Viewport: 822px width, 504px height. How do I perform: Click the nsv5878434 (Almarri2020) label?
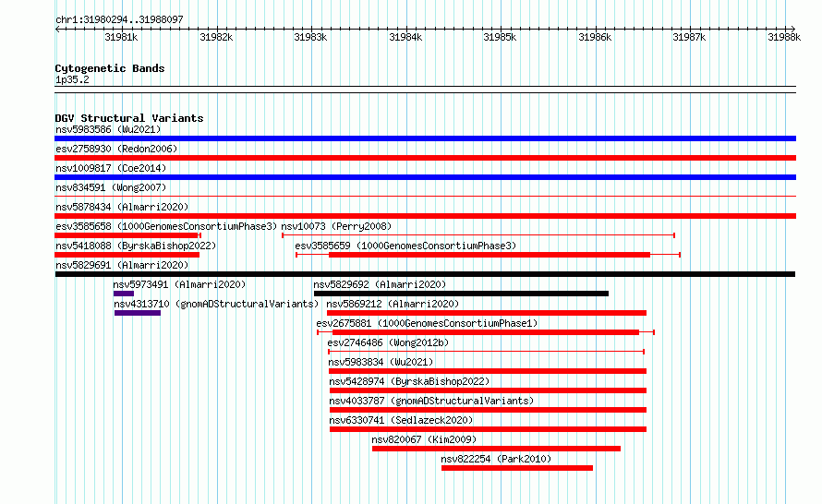click(122, 207)
